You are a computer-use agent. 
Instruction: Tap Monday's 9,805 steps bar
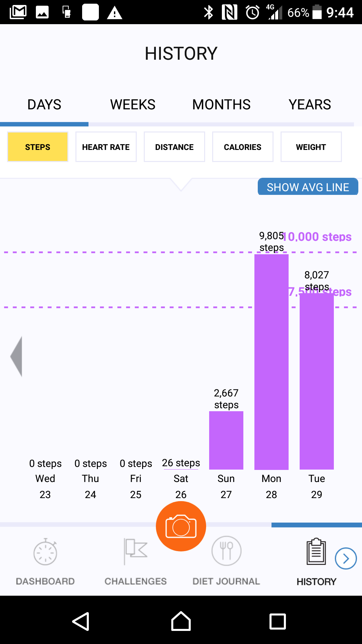click(271, 362)
